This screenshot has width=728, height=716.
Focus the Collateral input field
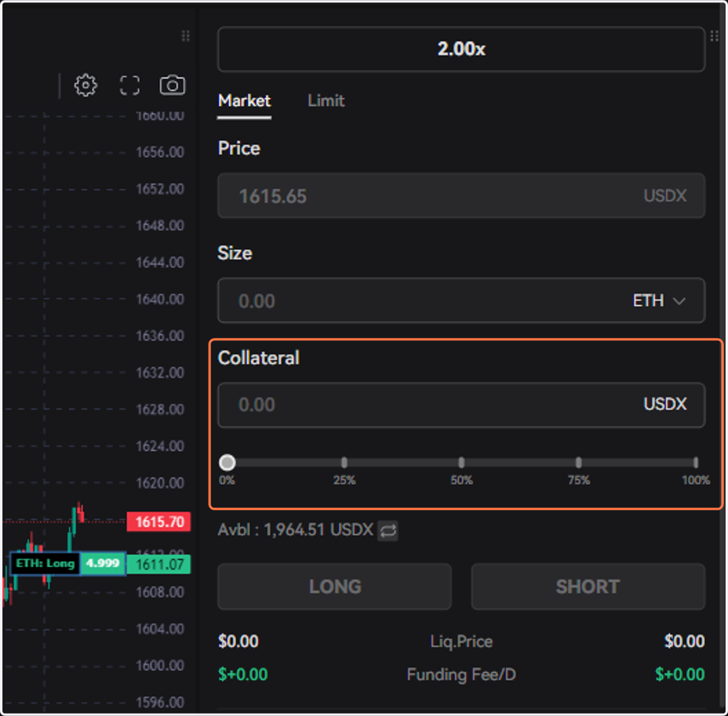click(x=461, y=405)
